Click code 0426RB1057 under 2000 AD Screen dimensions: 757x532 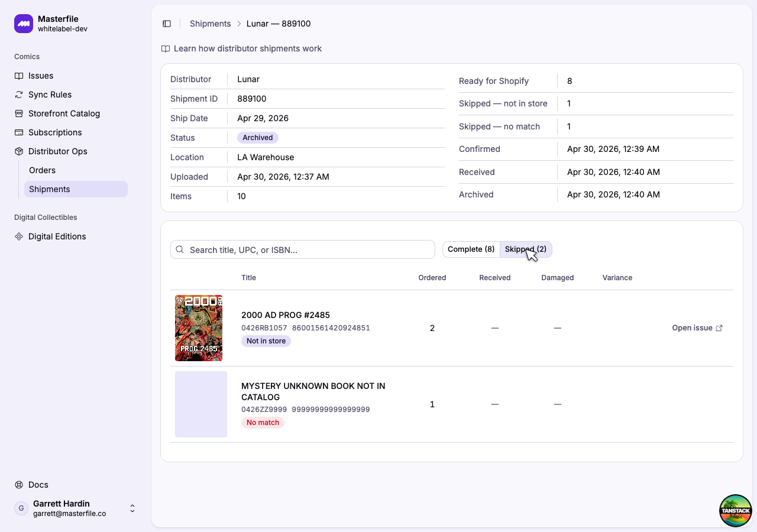pyautogui.click(x=264, y=328)
